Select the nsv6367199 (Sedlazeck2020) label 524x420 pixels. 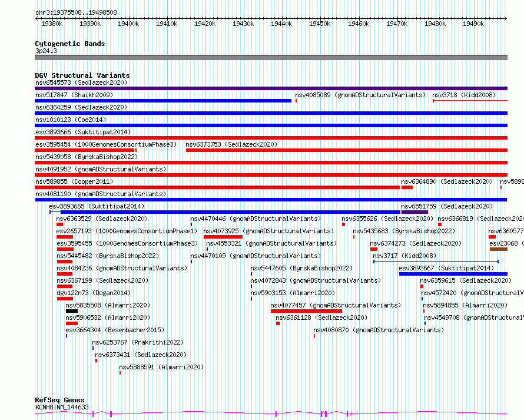point(102,280)
